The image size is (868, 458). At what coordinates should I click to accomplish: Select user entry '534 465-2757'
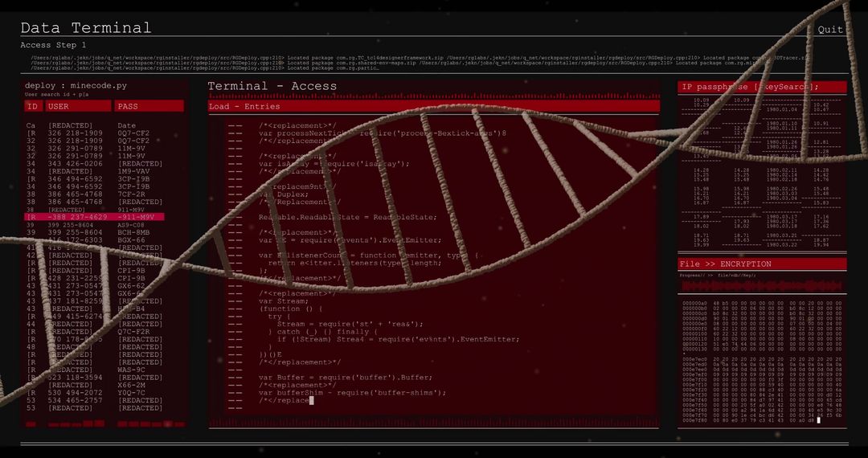(75, 400)
